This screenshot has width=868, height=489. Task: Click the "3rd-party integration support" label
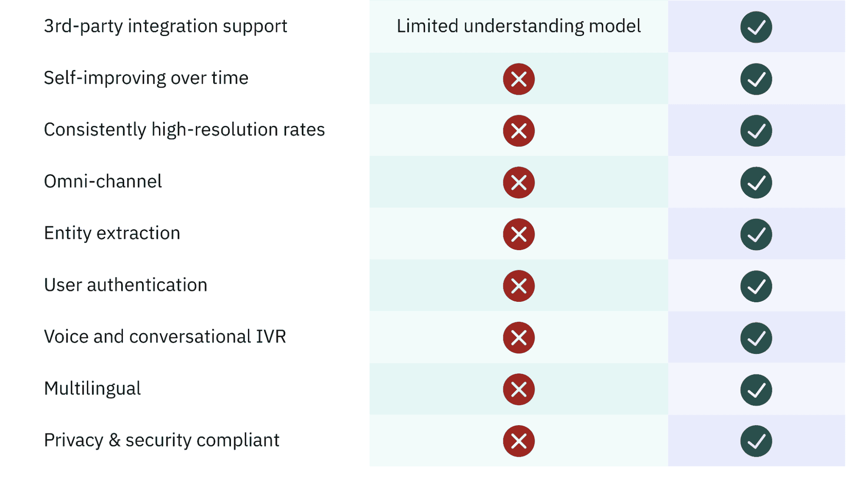pyautogui.click(x=165, y=26)
